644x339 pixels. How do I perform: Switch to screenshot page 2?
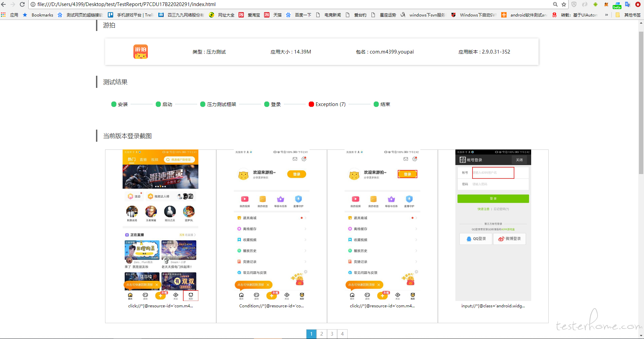point(322,334)
